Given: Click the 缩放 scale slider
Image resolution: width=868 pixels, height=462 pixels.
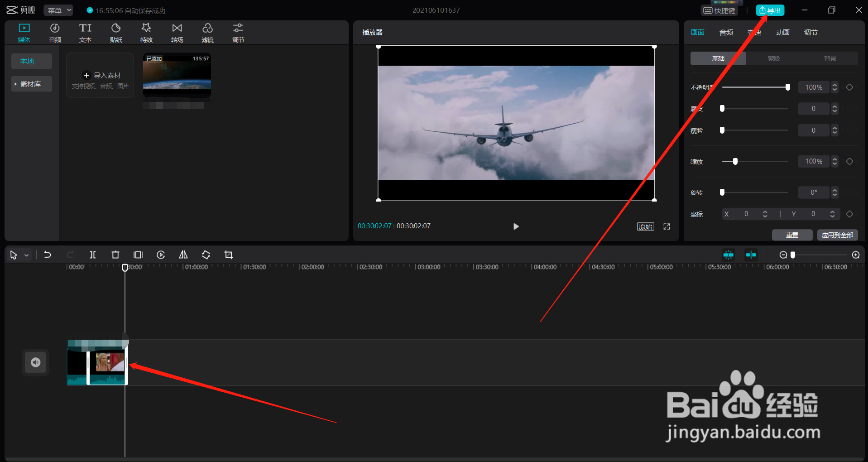Looking at the screenshot, I should click(755, 161).
